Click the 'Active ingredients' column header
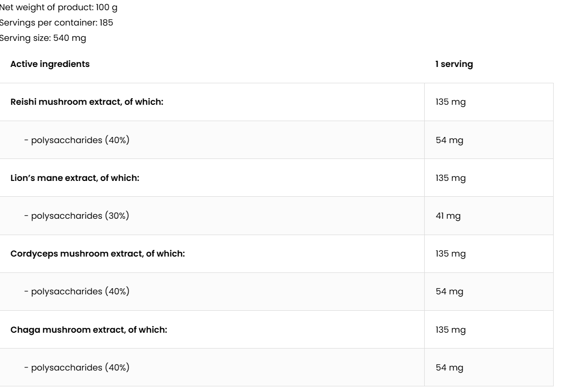This screenshot has width=569, height=392. [x=50, y=64]
